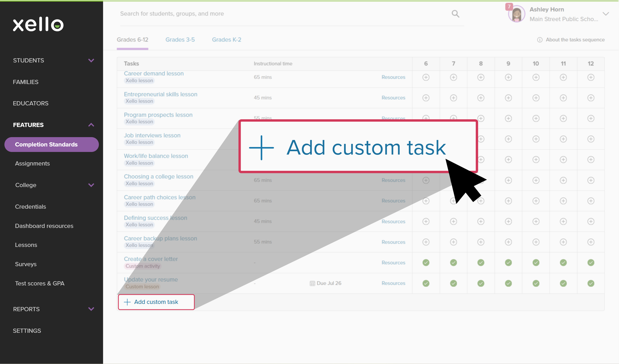This screenshot has height=364, width=619.
Task: Toggle completion check for Create a cover letter in grade 6
Action: point(426,263)
